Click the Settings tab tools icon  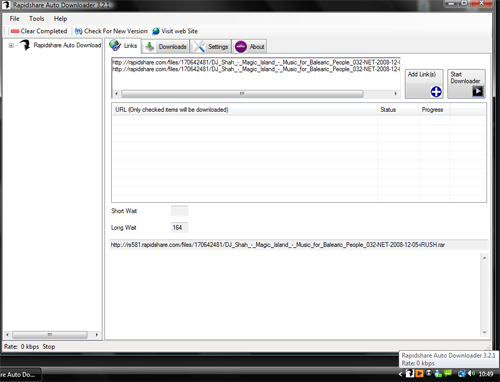199,46
